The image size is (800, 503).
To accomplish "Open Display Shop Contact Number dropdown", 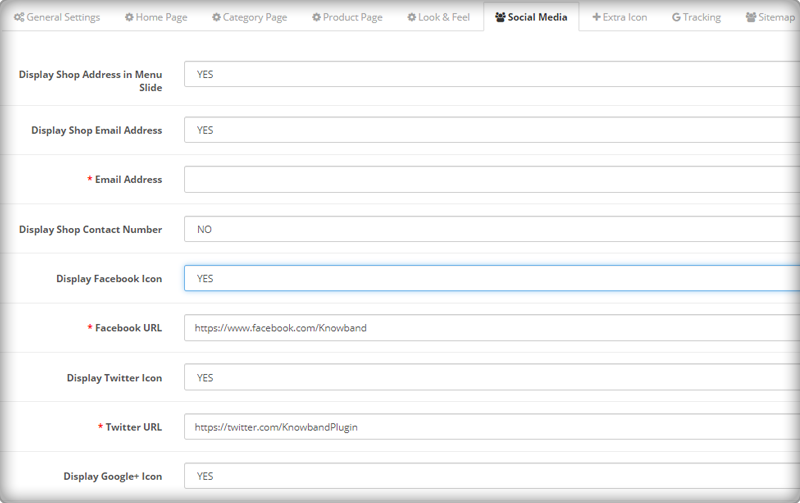I will tap(492, 229).
